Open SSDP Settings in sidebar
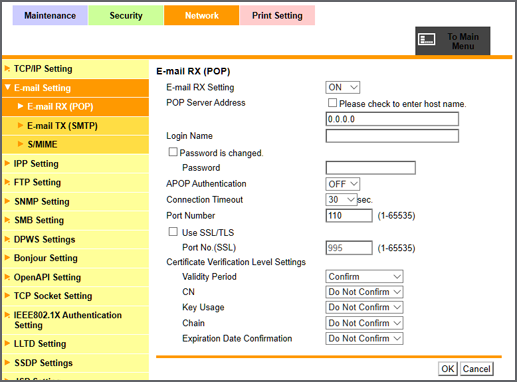Viewport: 517px width, 382px height. tap(75, 363)
